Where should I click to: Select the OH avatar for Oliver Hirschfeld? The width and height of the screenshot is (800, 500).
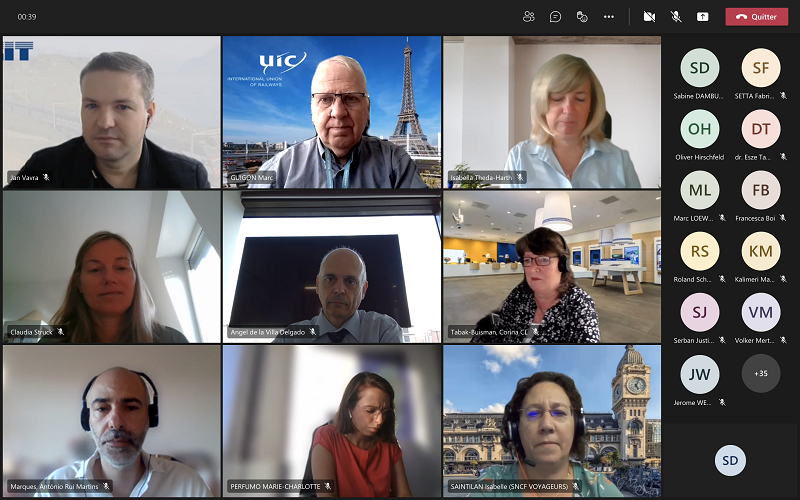(x=699, y=129)
